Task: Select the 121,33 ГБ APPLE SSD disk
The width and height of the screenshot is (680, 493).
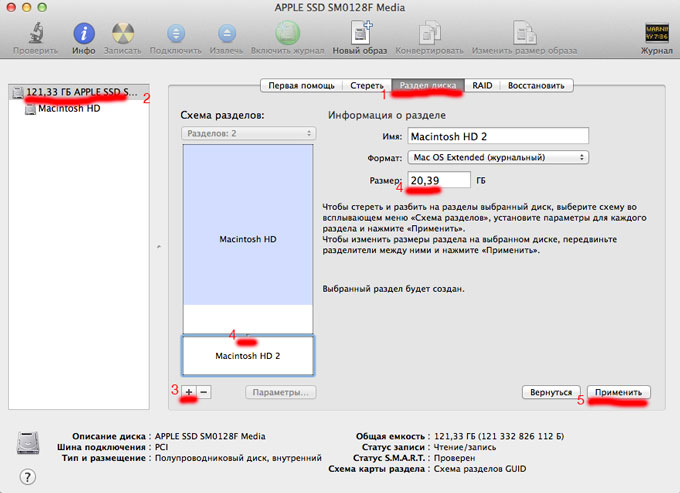Action: tap(79, 92)
